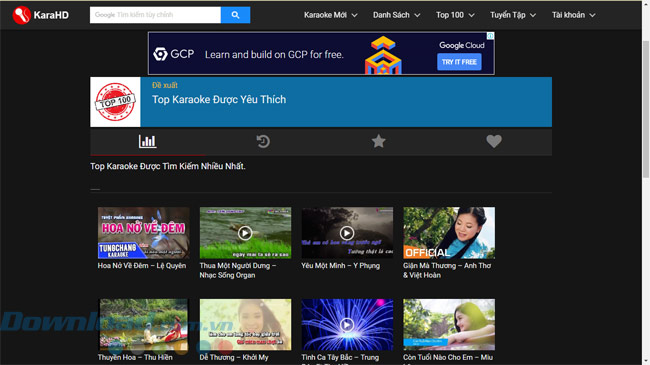Switch to the history clock tab
650x365 pixels.
tap(263, 141)
